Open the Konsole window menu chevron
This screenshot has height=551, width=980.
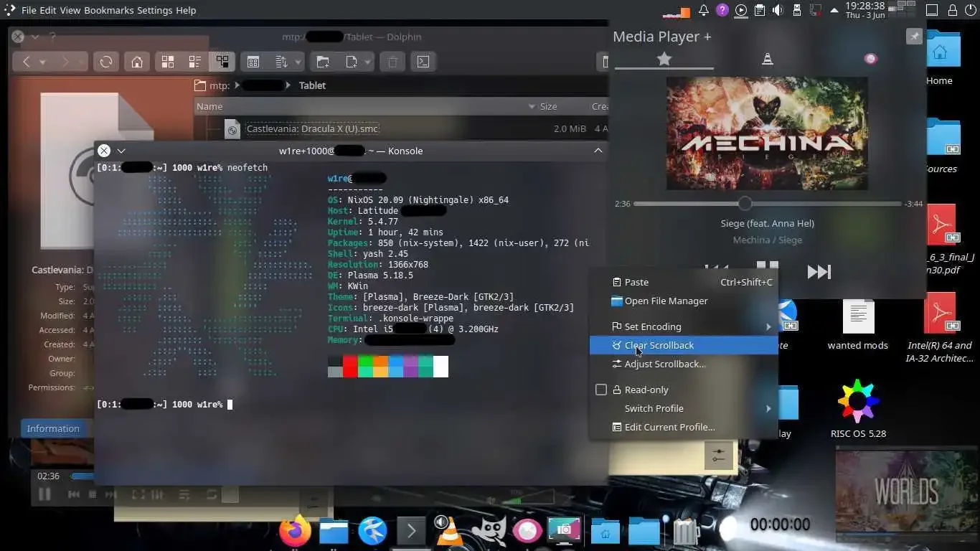tap(121, 151)
